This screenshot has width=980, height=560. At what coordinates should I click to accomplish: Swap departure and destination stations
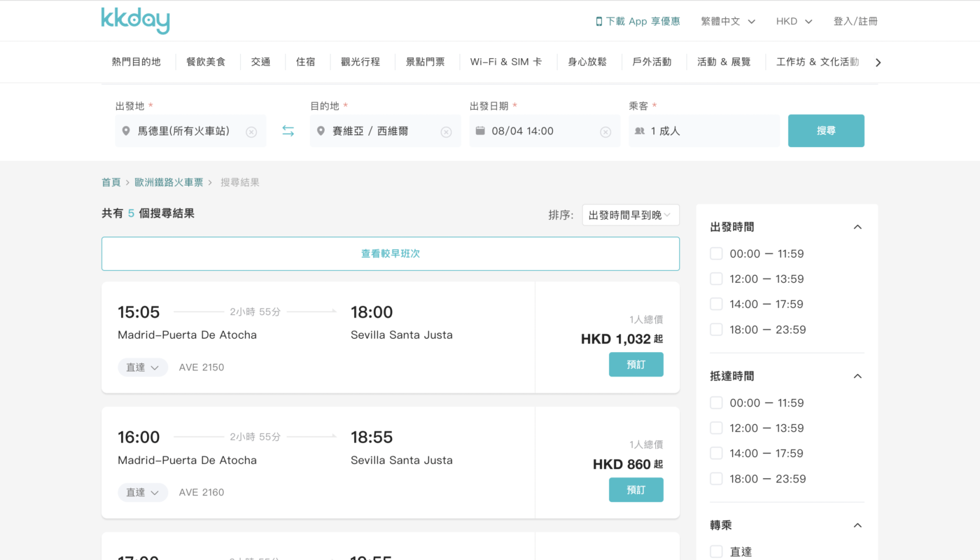(288, 131)
